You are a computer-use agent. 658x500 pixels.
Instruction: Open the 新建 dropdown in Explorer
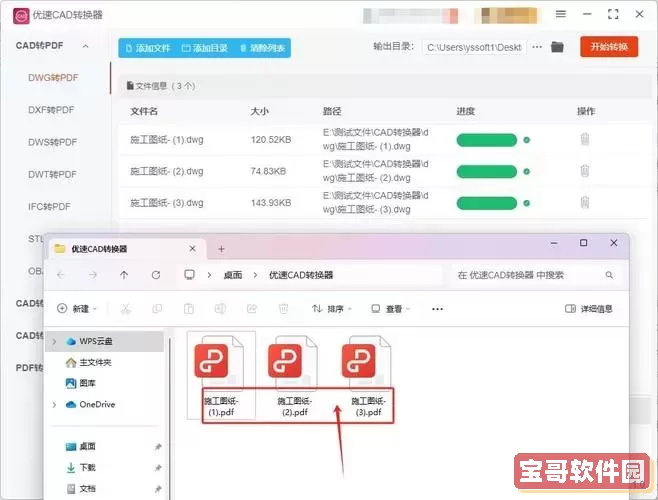(77, 309)
